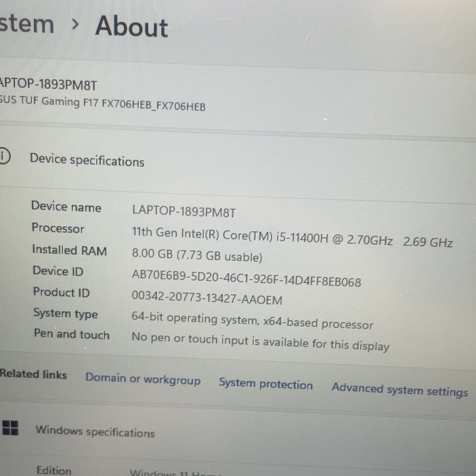
Task: Select the ASUS TUF Gaming F17 model text
Action: [x=102, y=103]
